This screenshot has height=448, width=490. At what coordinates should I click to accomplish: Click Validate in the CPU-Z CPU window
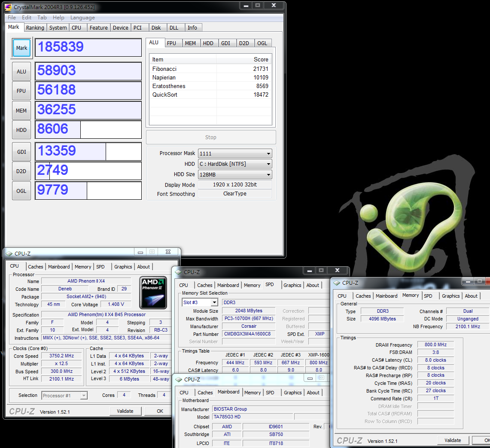[125, 411]
